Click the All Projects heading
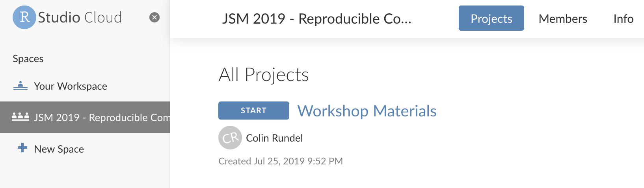This screenshot has height=188, width=644. [264, 75]
